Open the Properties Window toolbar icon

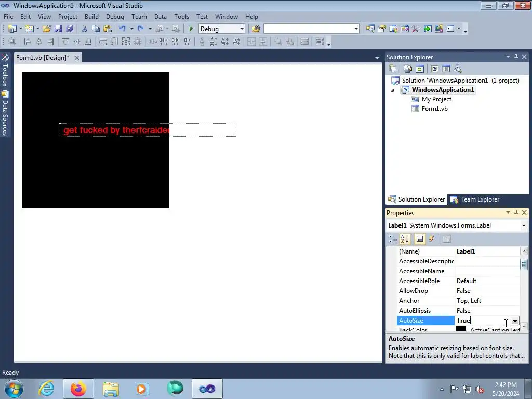tap(382, 29)
